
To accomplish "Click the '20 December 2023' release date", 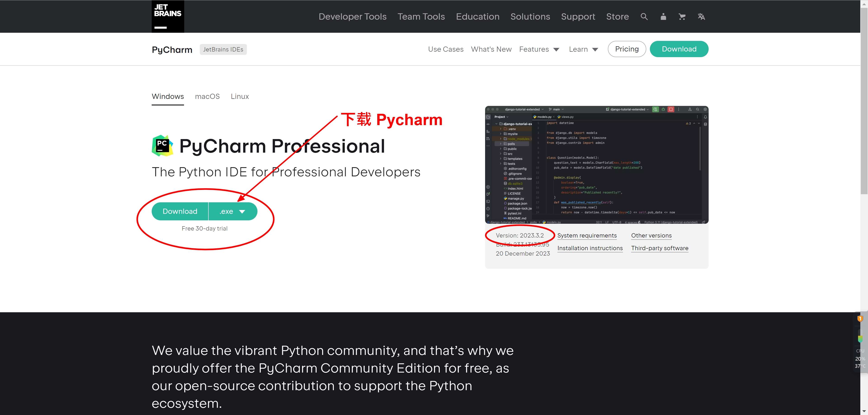I will [x=523, y=253].
